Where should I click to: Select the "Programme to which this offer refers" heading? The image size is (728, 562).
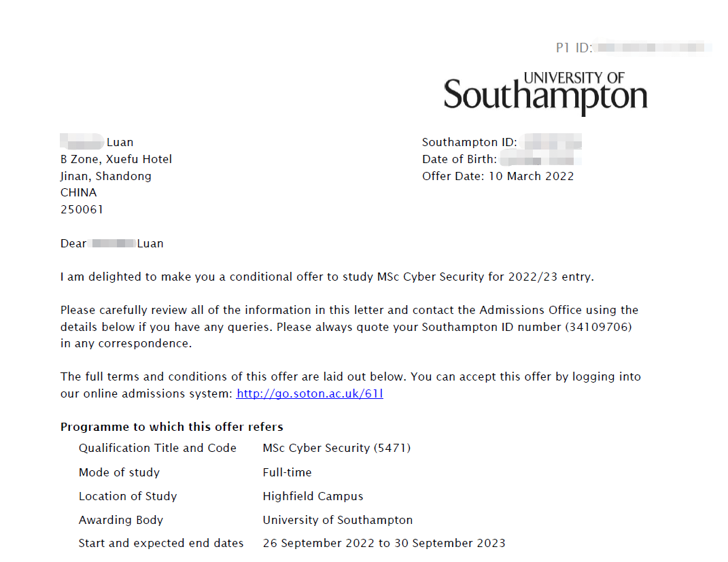171,427
